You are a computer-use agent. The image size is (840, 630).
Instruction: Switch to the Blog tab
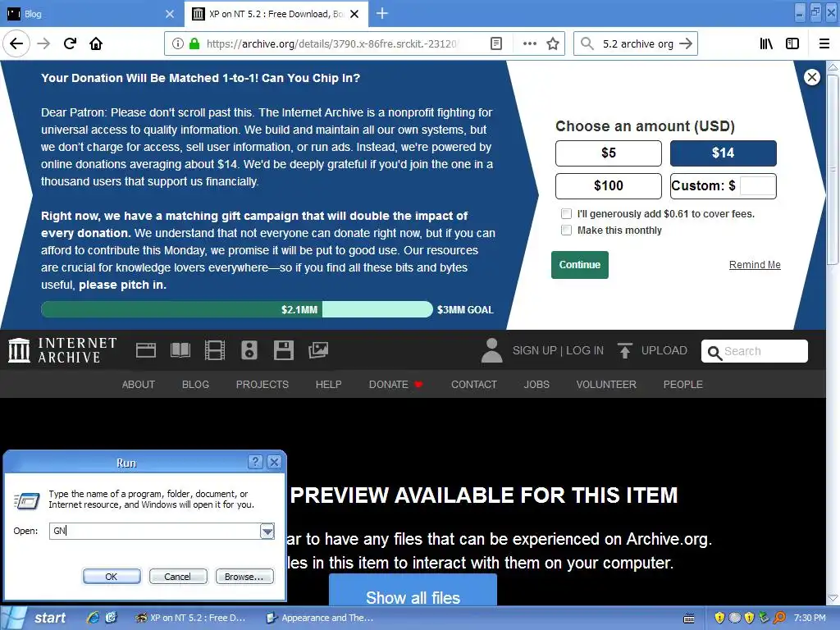pyautogui.click(x=91, y=14)
